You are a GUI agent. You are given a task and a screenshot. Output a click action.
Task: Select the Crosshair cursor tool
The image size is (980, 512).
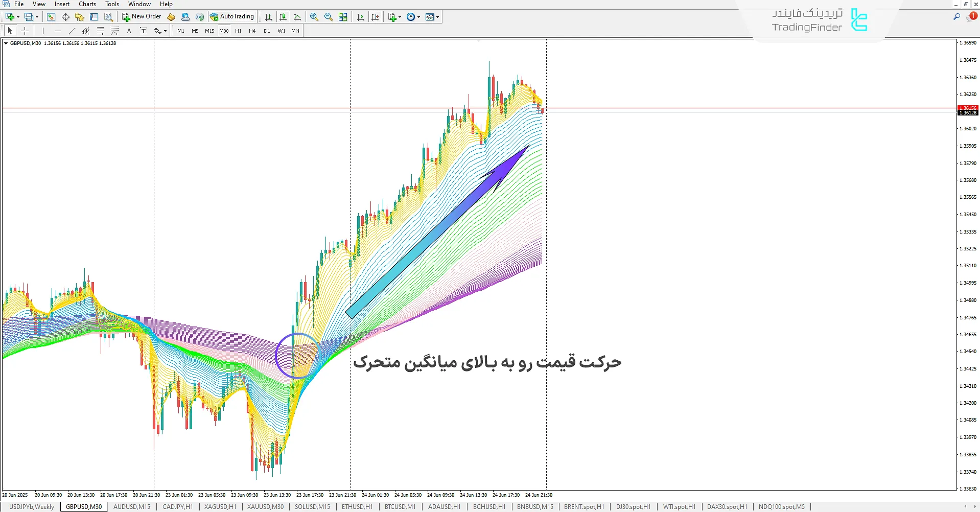[x=25, y=31]
